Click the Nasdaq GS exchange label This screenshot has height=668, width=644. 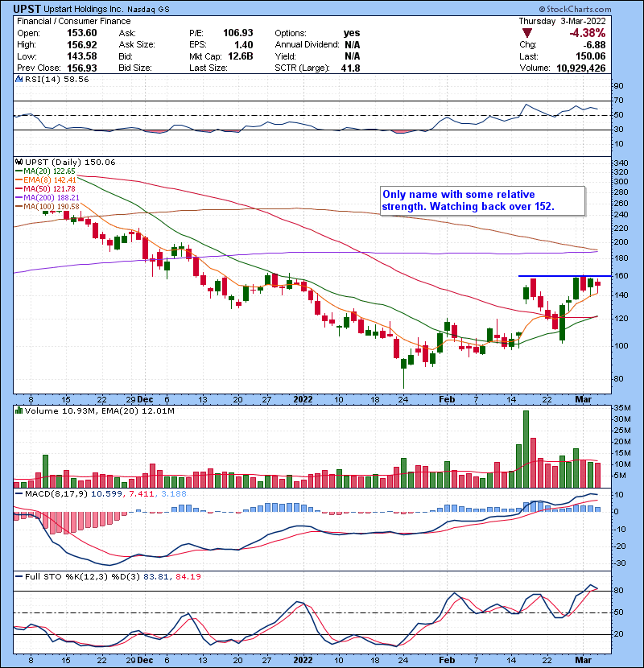tap(149, 10)
